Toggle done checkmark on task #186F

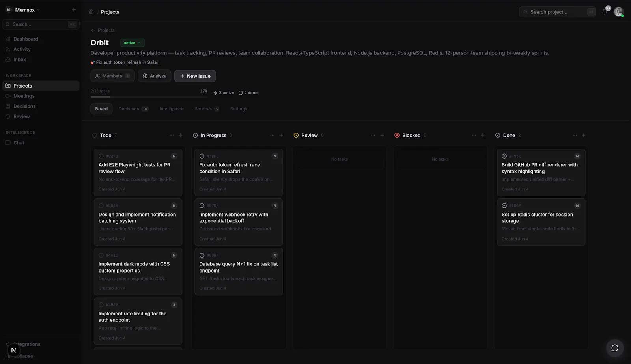tap(504, 205)
